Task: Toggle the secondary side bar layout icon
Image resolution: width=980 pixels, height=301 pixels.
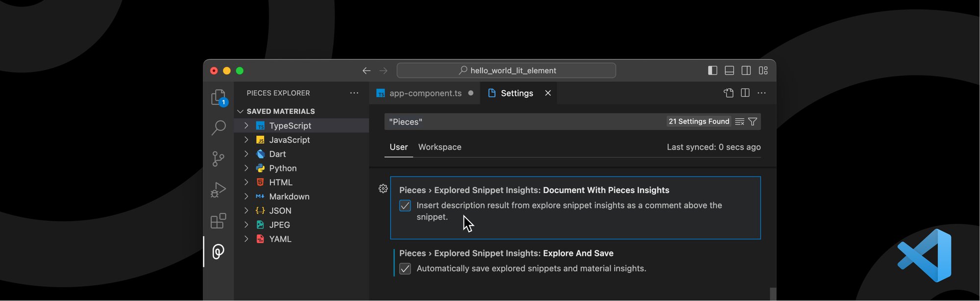Action: click(x=746, y=71)
